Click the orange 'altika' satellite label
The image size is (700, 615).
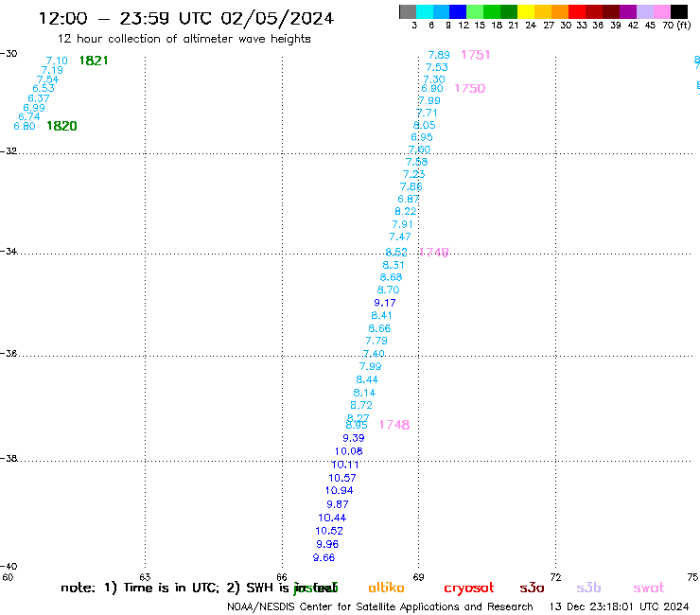[386, 588]
